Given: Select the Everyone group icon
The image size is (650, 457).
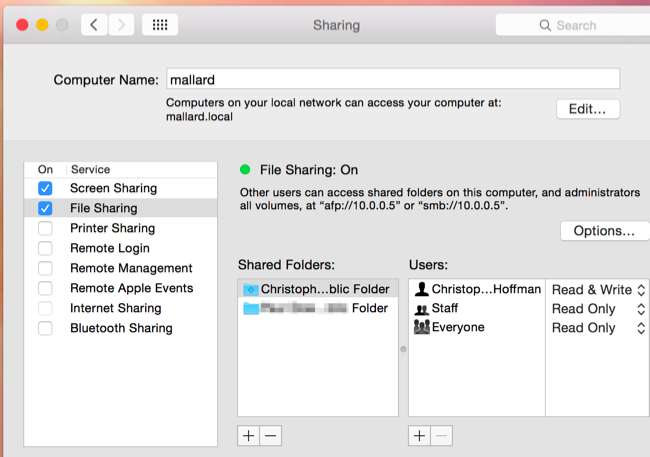Looking at the screenshot, I should pos(421,328).
